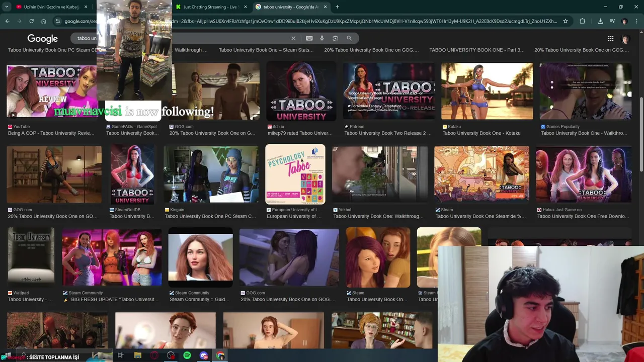The image size is (644, 362).
Task: Open 'Taboo University Book One Free Downlo...' link
Action: (x=583, y=216)
